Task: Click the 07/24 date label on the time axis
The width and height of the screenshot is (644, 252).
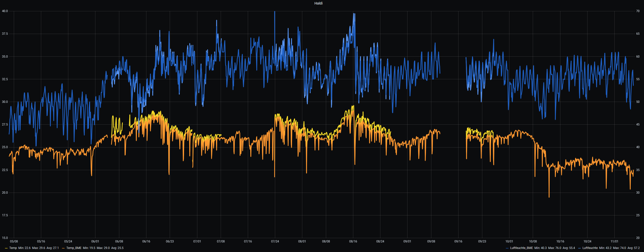Action: coord(275,241)
